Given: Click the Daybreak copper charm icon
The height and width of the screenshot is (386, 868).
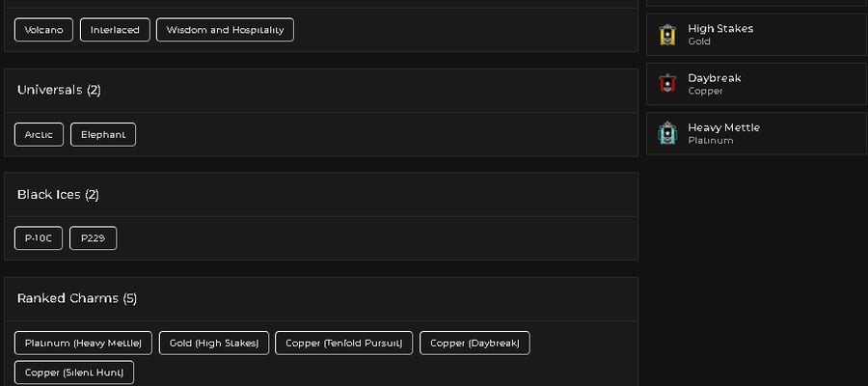Looking at the screenshot, I should coord(667,84).
